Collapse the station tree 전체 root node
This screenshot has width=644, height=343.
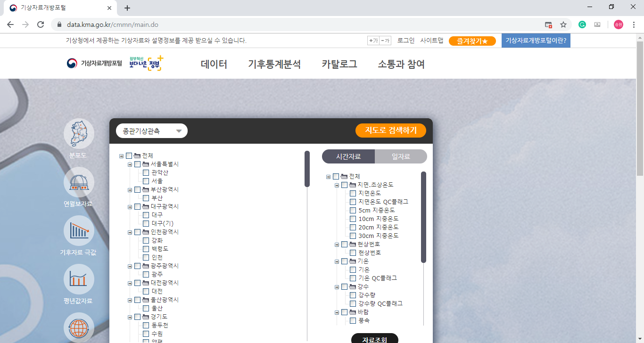(122, 155)
